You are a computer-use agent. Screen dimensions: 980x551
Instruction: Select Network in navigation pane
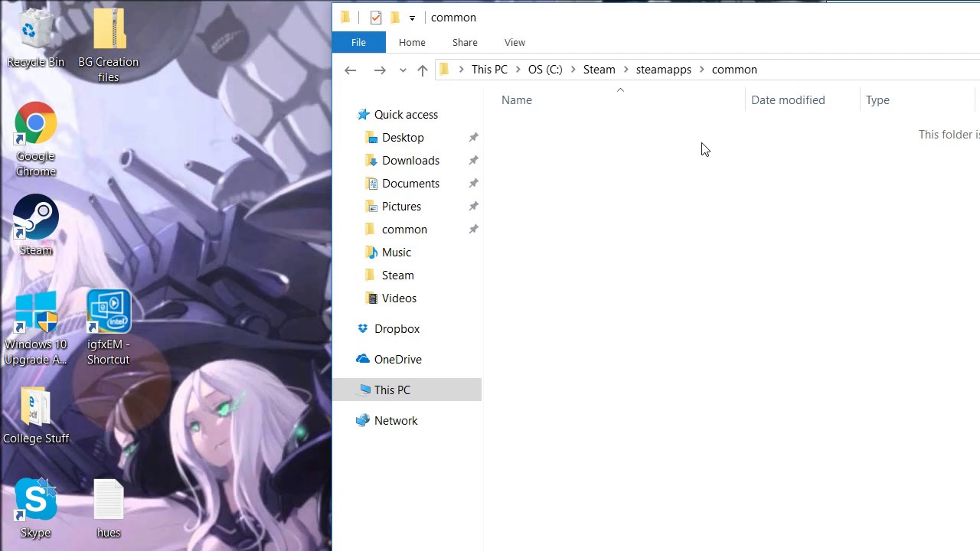(396, 420)
